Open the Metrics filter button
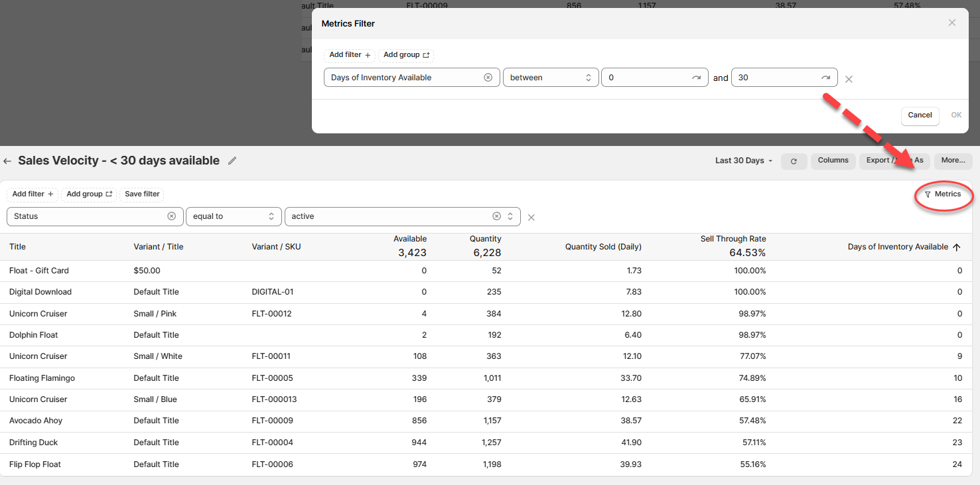The image size is (980, 485). (x=943, y=194)
